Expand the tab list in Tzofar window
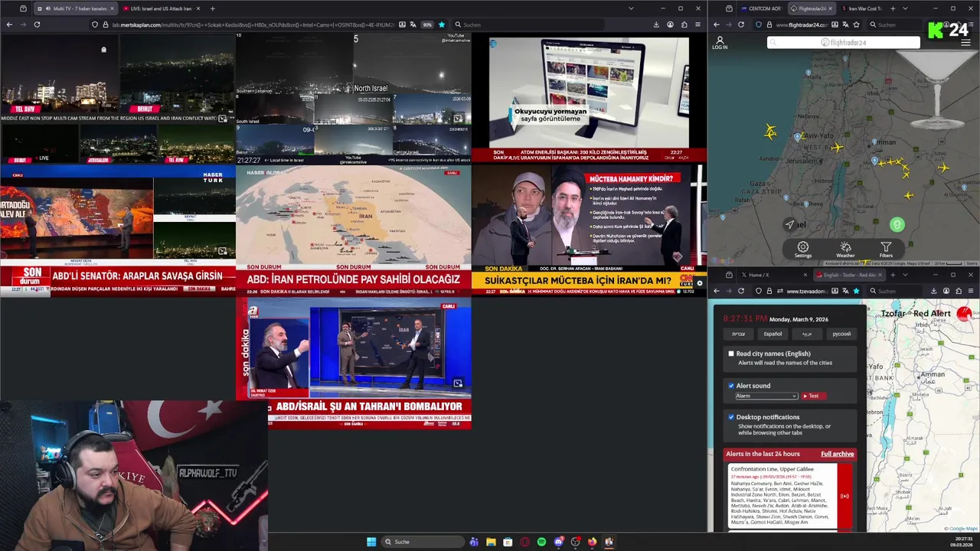The height and width of the screenshot is (551, 980). 905,275
